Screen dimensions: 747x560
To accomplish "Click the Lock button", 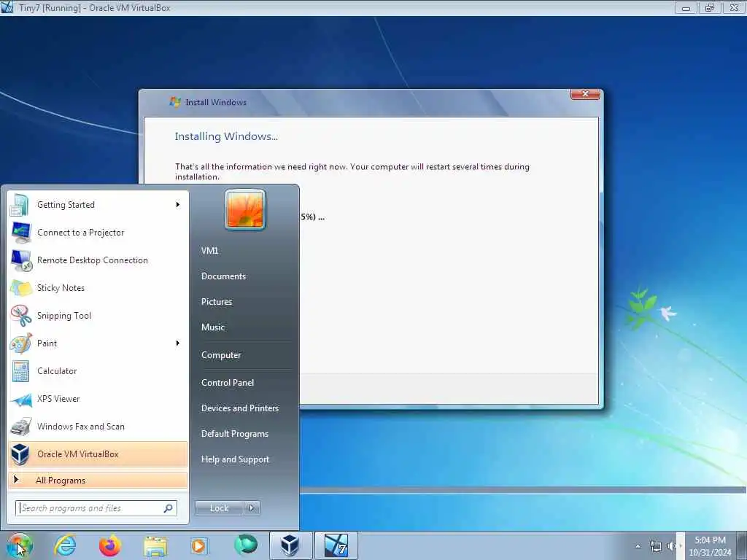I will (x=219, y=508).
